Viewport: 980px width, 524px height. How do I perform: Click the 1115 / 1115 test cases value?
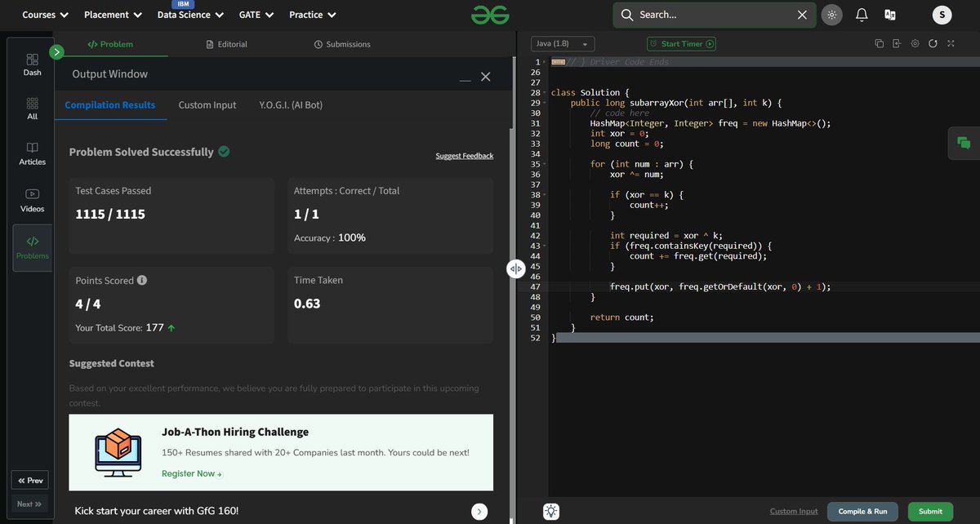click(x=110, y=215)
